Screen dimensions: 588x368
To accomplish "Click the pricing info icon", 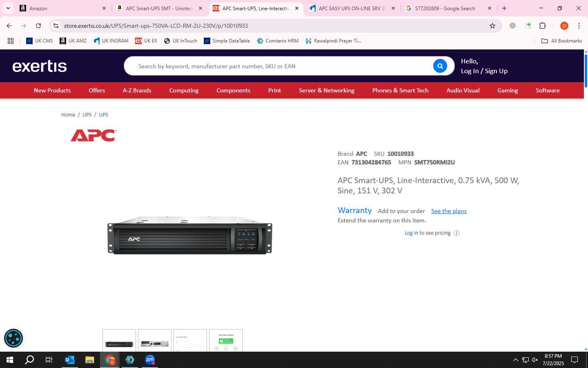I will pyautogui.click(x=457, y=233).
